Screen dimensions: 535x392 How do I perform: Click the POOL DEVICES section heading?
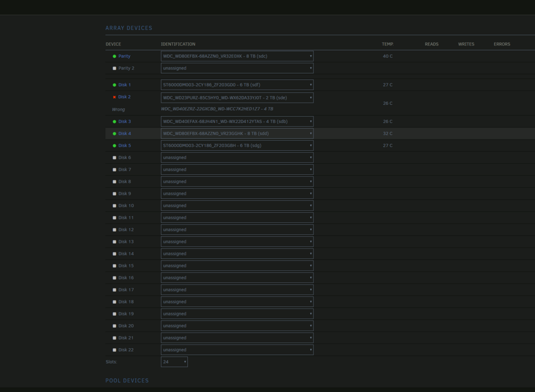coord(127,381)
